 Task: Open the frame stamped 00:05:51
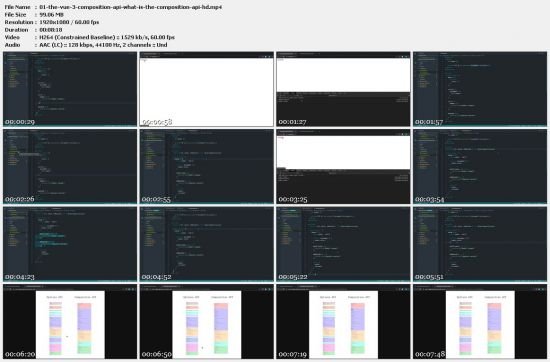480,244
